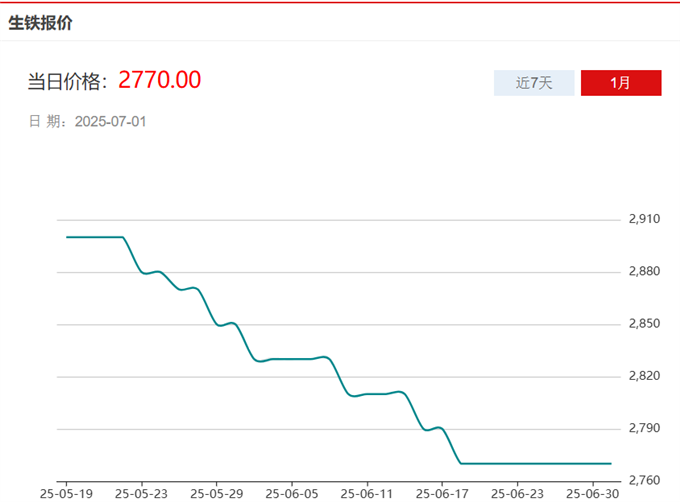Image resolution: width=680 pixels, height=502 pixels.
Task: Click the 25-05-29 x-axis date label
Action: 216,493
